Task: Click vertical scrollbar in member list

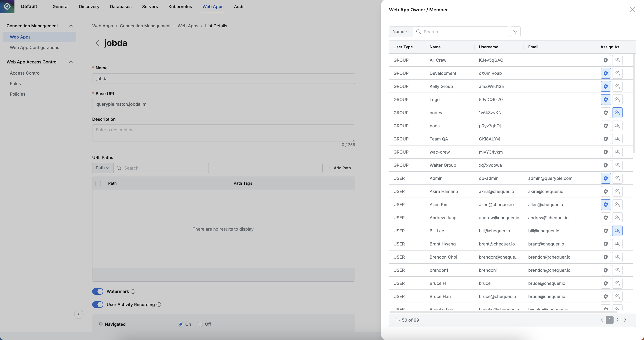Action: [634, 104]
